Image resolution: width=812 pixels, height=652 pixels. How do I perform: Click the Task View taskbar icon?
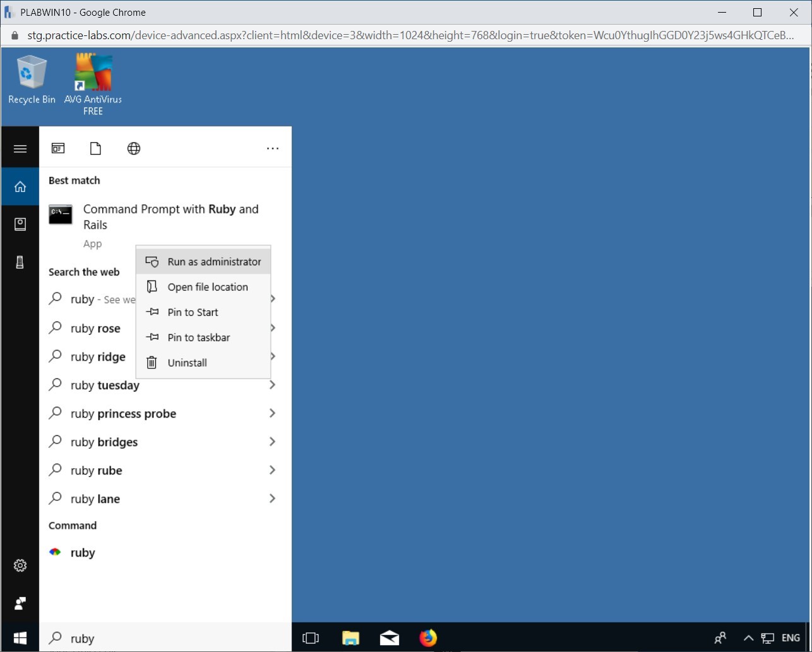[311, 638]
